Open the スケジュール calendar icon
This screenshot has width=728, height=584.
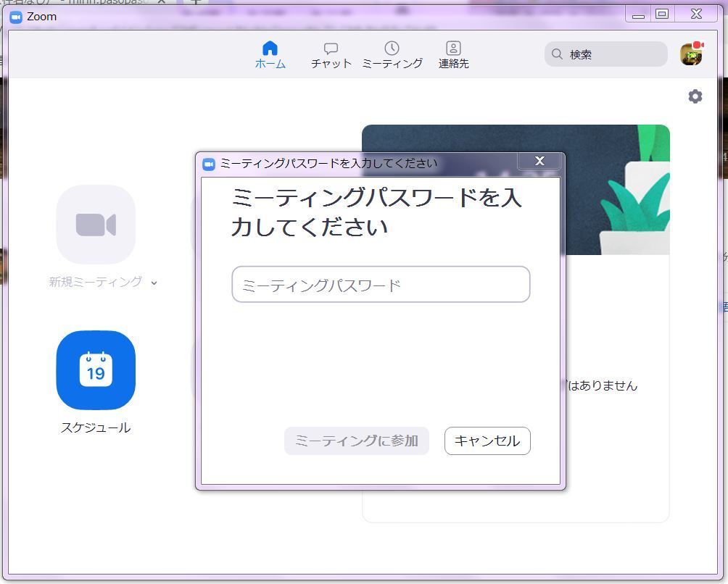click(96, 370)
